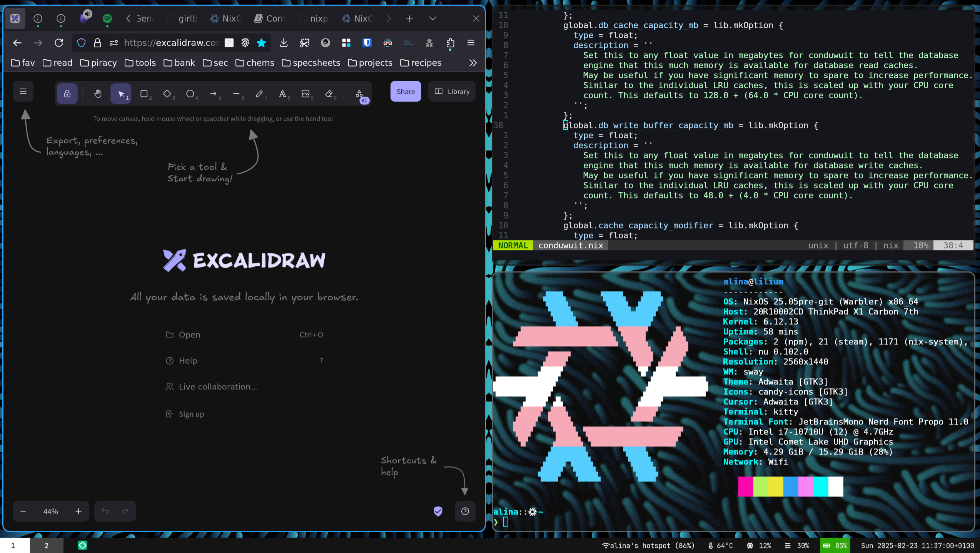Click the conduwuit.nix filename in statusline
Screen dimensions: 980x553
(571, 246)
